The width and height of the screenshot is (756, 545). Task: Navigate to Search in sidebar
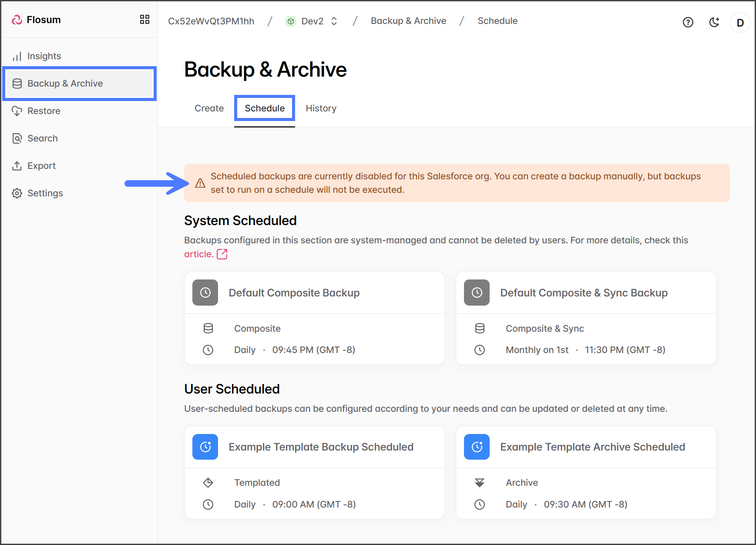click(42, 138)
